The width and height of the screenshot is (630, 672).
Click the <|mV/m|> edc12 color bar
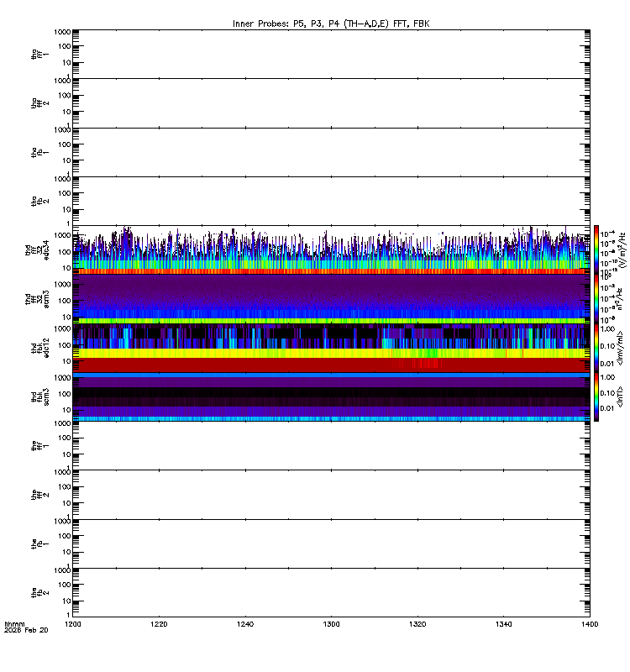point(596,348)
